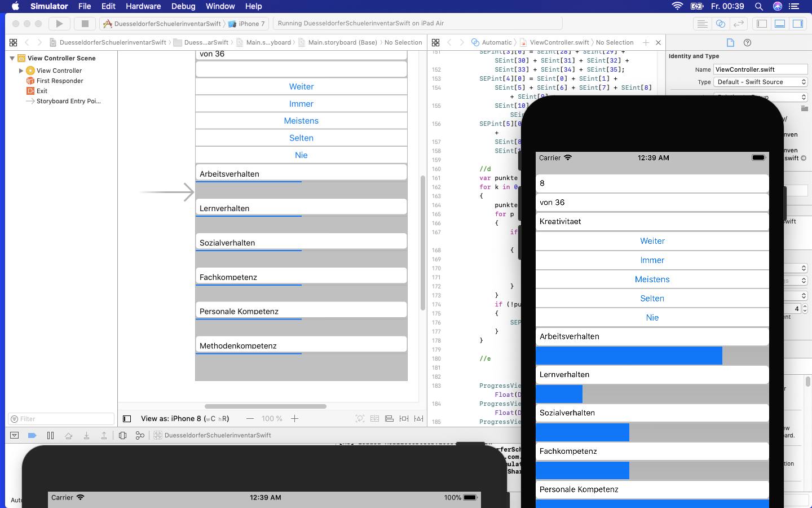Toggle the Navigator panel visibility

click(762, 24)
